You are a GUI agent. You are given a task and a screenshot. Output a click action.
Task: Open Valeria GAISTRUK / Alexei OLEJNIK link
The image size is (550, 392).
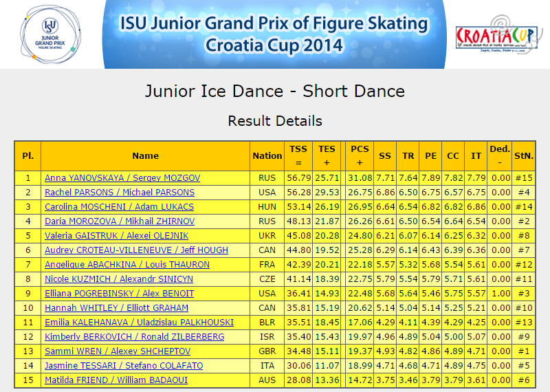click(x=116, y=235)
